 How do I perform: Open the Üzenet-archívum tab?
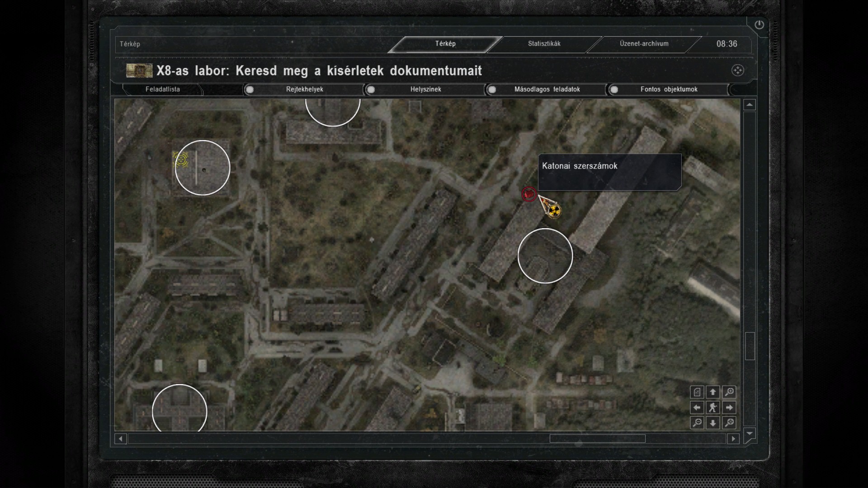click(644, 44)
